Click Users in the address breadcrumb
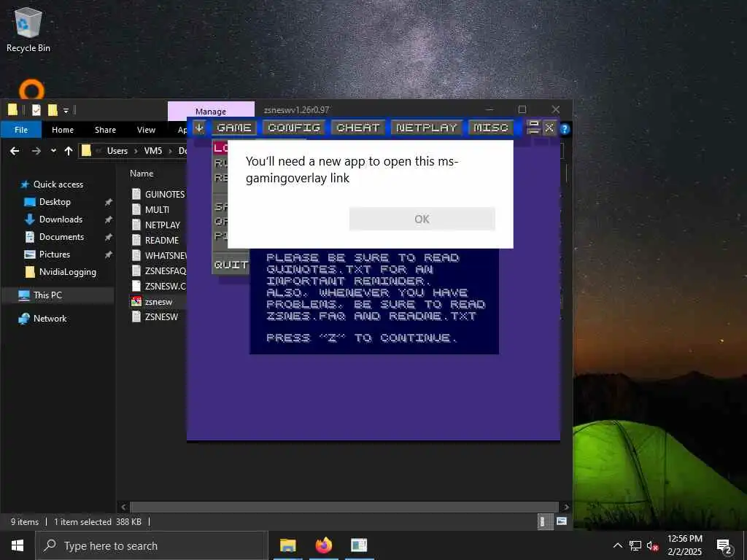Screen dimensions: 747x560 (x=117, y=151)
